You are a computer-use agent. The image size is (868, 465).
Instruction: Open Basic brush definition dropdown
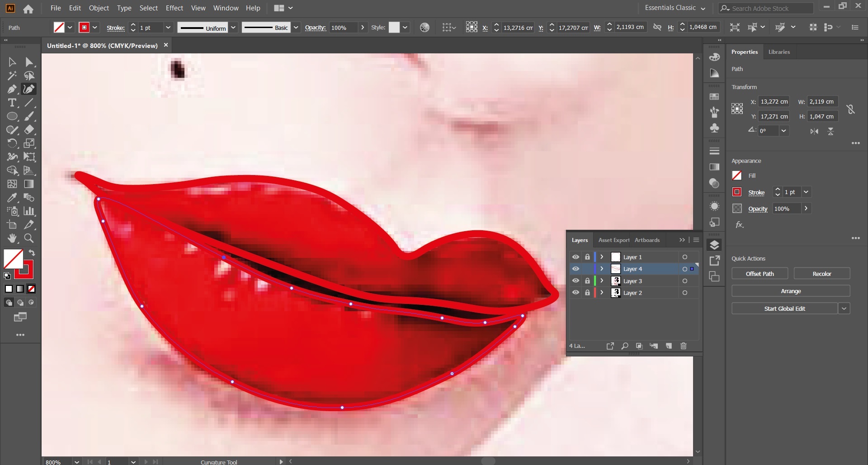296,28
